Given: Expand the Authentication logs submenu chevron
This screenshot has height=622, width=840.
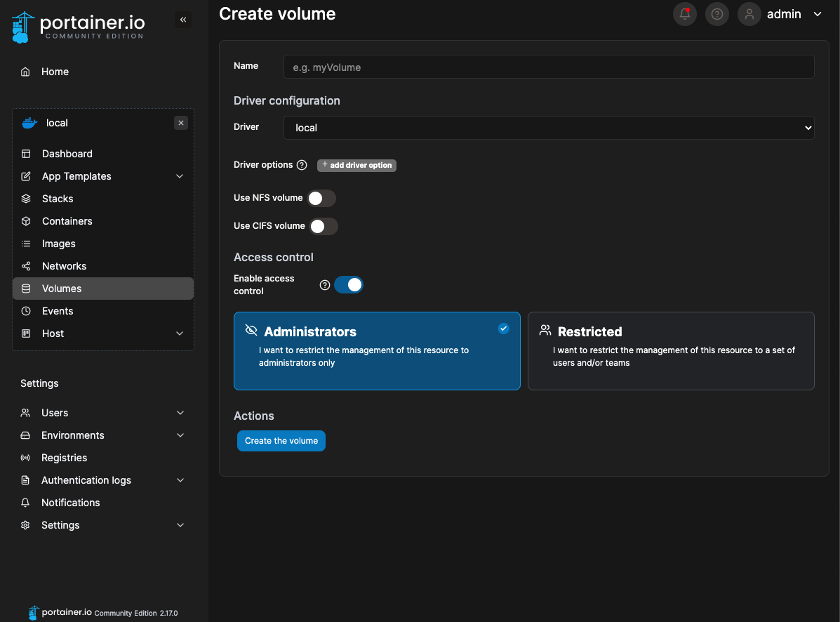Looking at the screenshot, I should pyautogui.click(x=180, y=481).
